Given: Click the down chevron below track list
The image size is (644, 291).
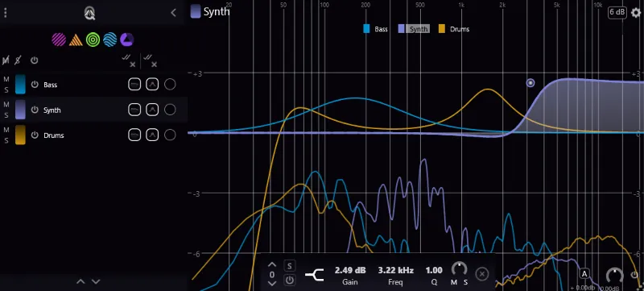Looking at the screenshot, I should pos(96,281).
